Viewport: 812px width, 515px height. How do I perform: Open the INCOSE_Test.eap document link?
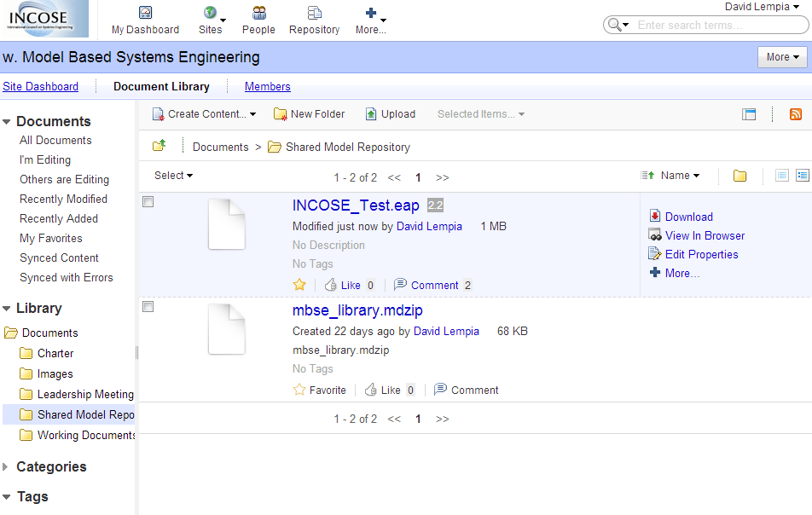pos(356,205)
